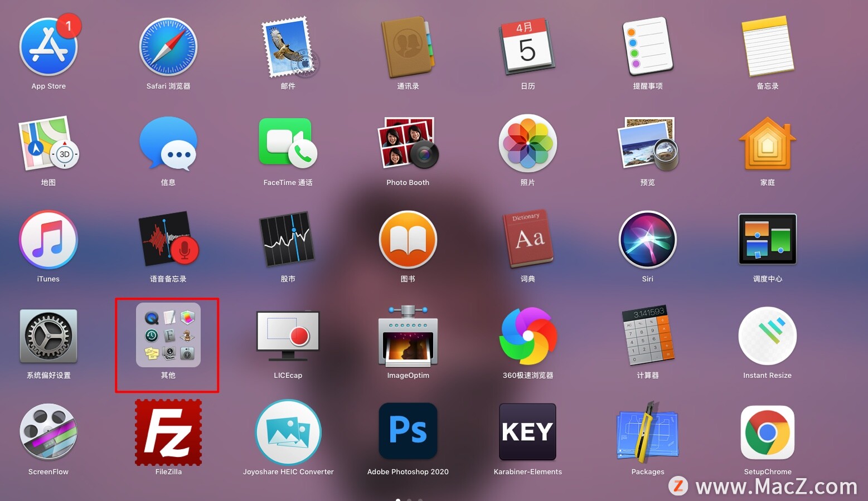Open the 预览 preview app
This screenshot has width=868, height=501.
(x=648, y=143)
